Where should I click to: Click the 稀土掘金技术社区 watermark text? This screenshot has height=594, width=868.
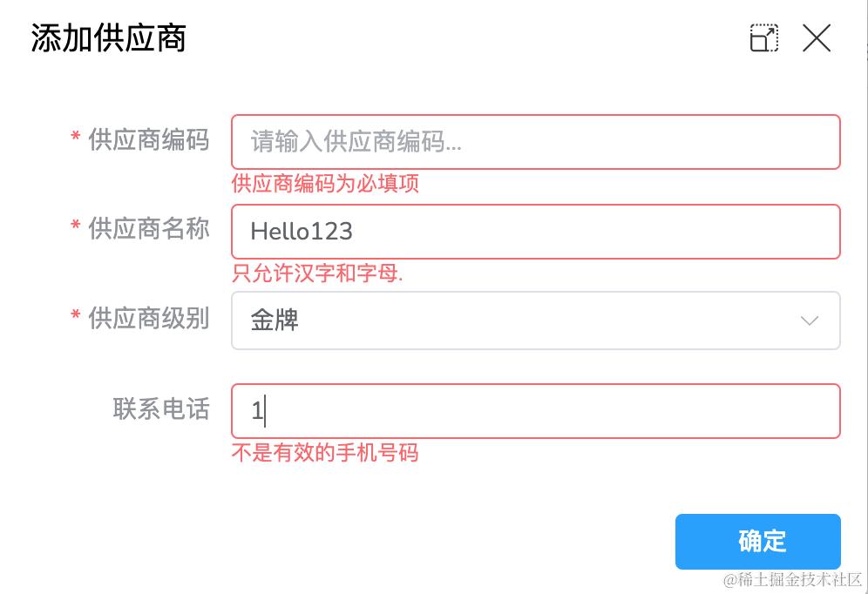pos(792,579)
